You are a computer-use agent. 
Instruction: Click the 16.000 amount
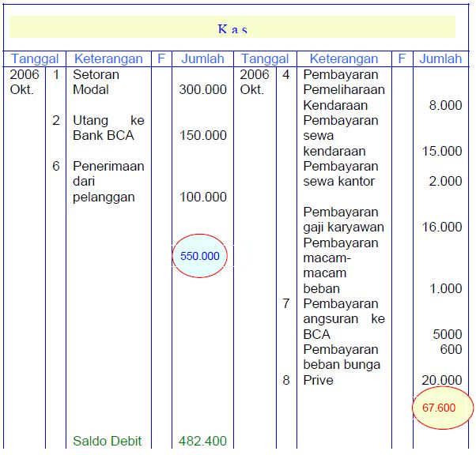click(442, 227)
